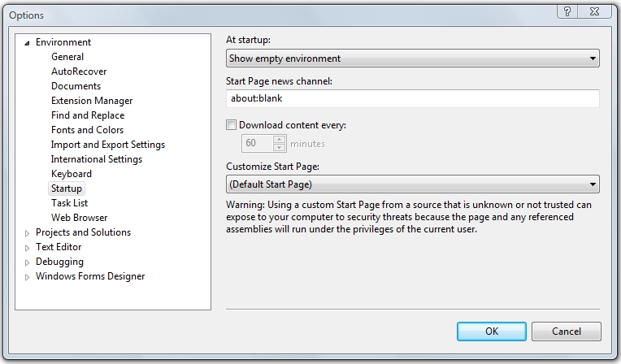Open the Customize Start Page dropdown
The image size is (621, 364).
[412, 184]
